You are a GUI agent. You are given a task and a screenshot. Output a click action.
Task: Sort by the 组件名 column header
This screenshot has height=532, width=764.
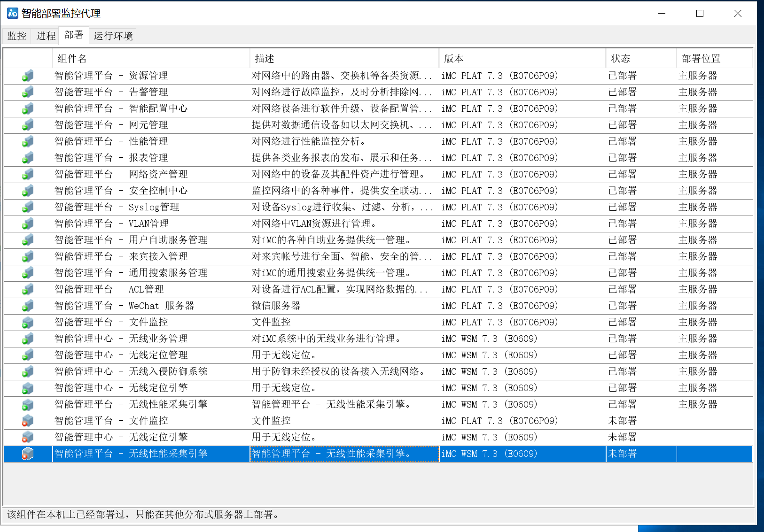(x=151, y=58)
